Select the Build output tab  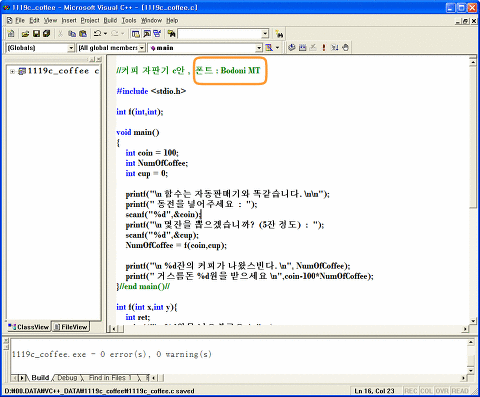tap(40, 378)
